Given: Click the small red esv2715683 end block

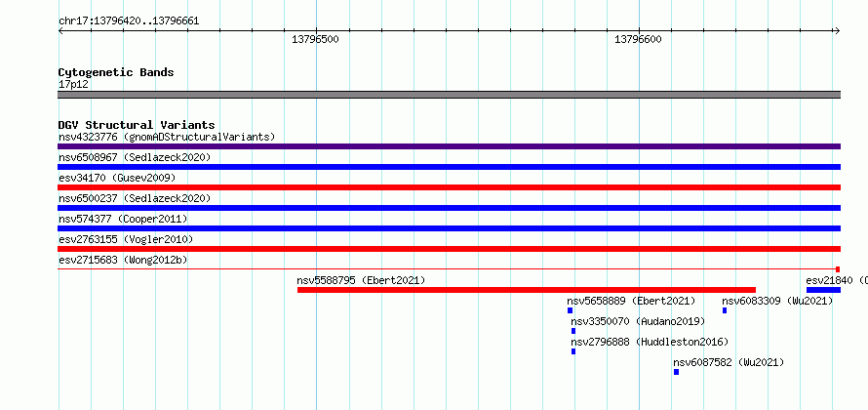Looking at the screenshot, I should (x=838, y=269).
